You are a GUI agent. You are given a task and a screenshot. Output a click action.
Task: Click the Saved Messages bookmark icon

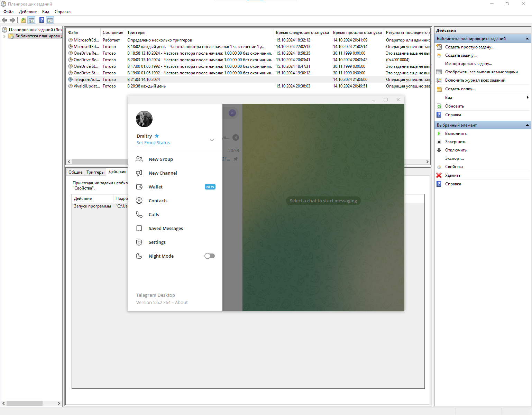click(x=139, y=228)
